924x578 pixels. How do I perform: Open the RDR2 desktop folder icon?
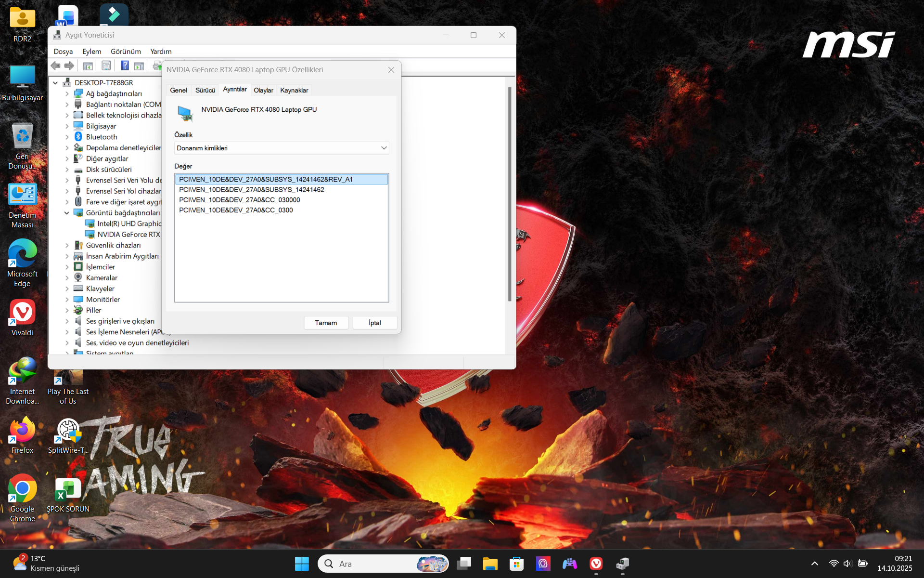coord(22,24)
